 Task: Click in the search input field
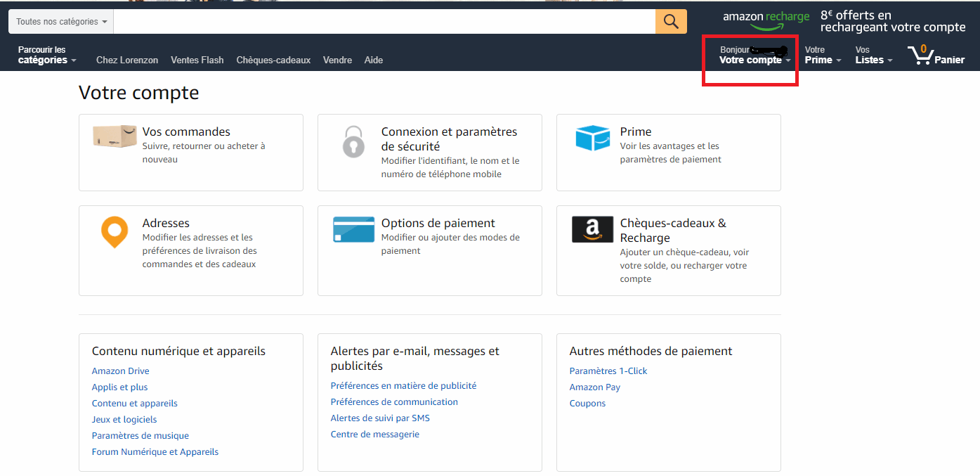[384, 22]
